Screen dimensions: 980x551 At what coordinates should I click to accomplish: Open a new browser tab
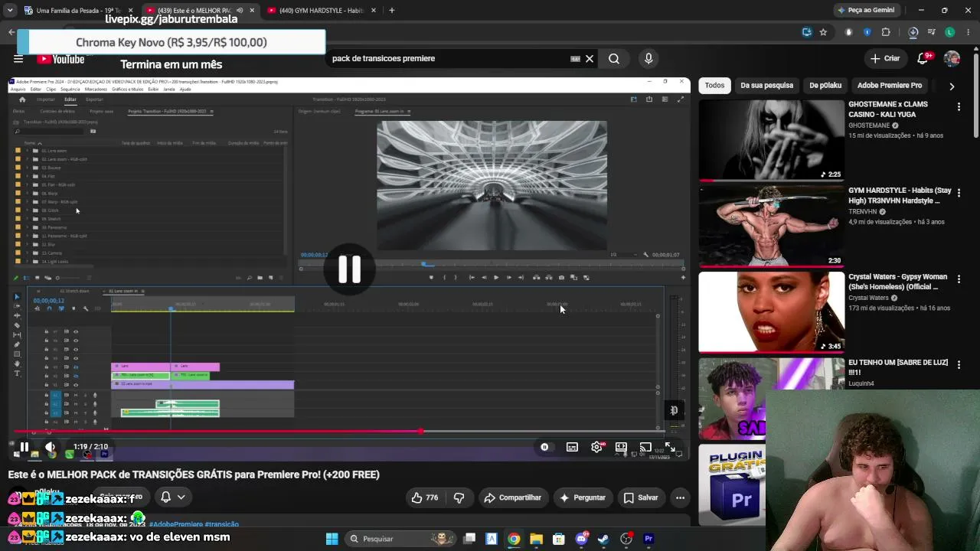pyautogui.click(x=391, y=11)
